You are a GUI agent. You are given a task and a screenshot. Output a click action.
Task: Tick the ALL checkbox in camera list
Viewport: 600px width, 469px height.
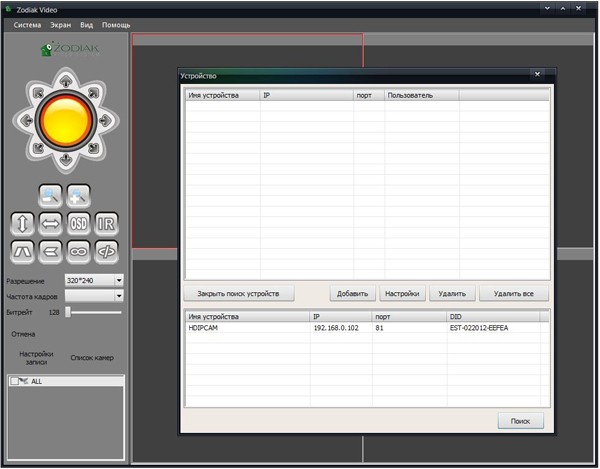[x=13, y=381]
